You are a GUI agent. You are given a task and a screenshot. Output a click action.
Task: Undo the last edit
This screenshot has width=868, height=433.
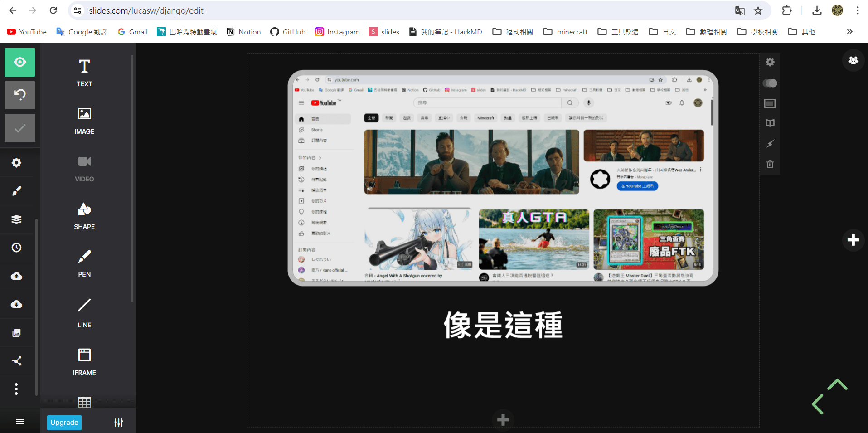[x=20, y=95]
